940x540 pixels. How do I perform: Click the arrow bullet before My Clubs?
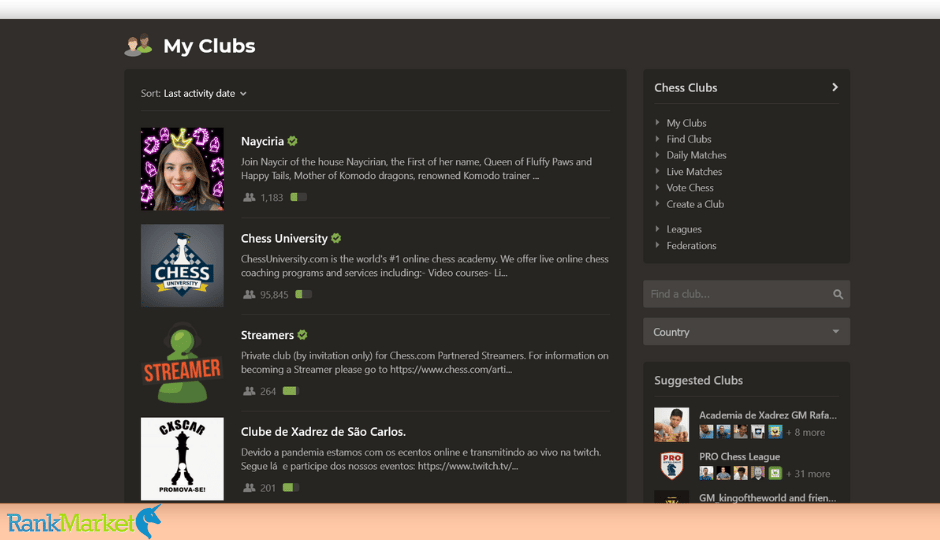(658, 122)
